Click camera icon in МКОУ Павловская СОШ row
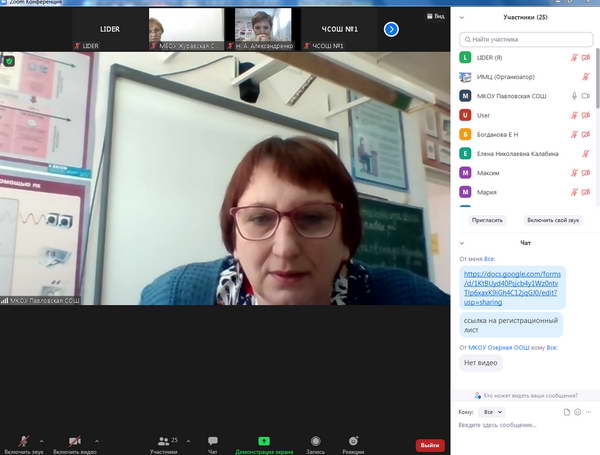This screenshot has width=600, height=455. pyautogui.click(x=586, y=96)
